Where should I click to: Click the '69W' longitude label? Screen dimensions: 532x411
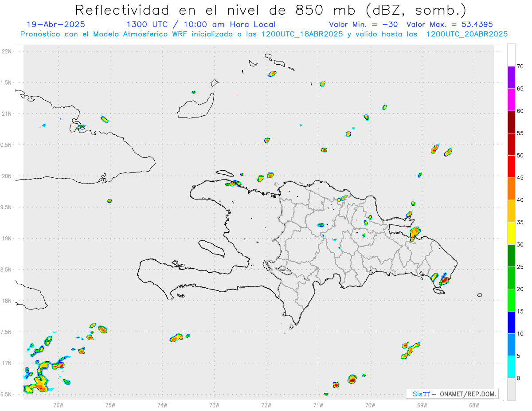click(x=422, y=404)
